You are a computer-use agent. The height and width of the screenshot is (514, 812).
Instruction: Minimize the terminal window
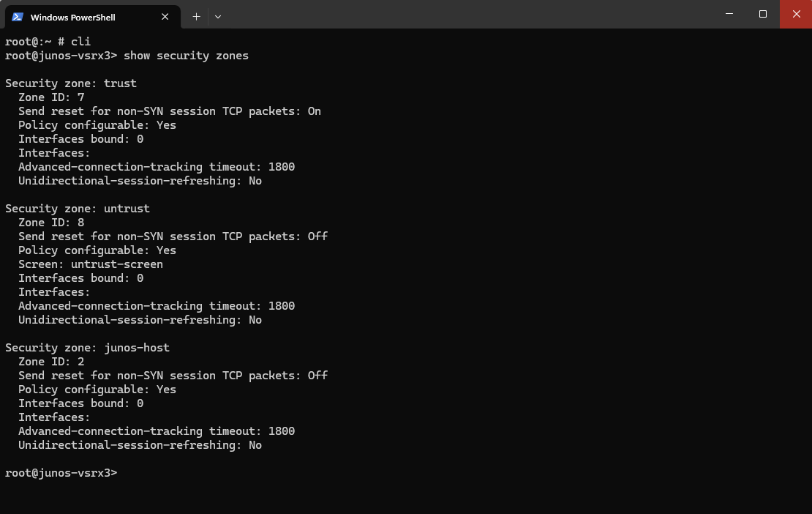(x=729, y=14)
